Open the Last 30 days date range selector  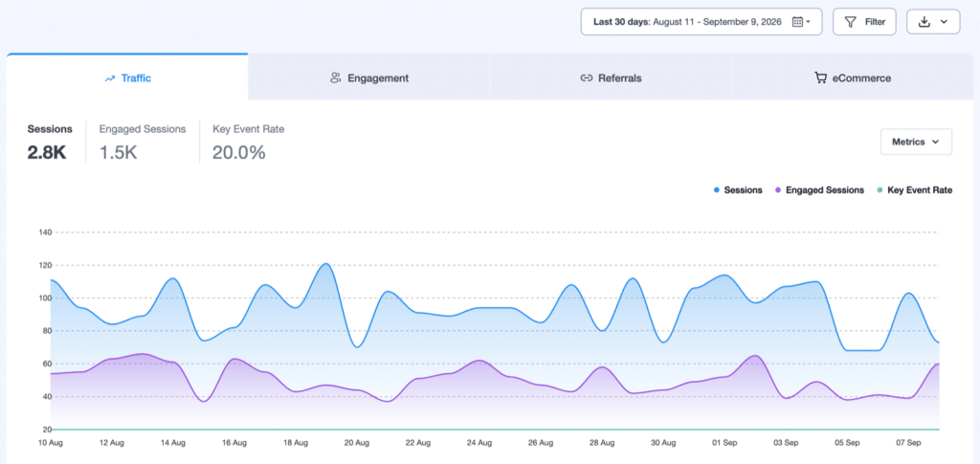(x=702, y=22)
